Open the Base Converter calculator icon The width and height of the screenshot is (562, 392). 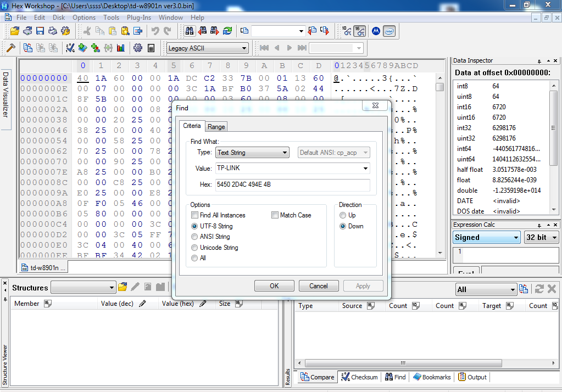[151, 48]
